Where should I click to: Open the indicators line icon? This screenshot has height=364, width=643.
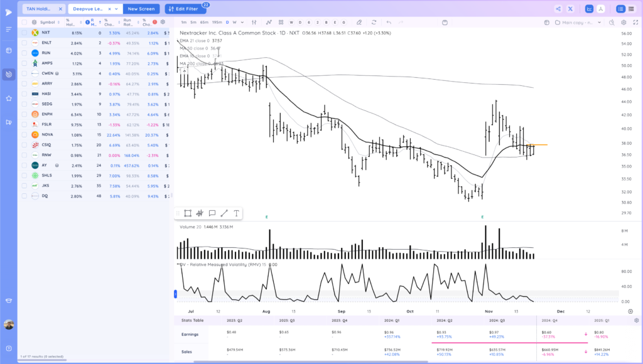coord(269,23)
